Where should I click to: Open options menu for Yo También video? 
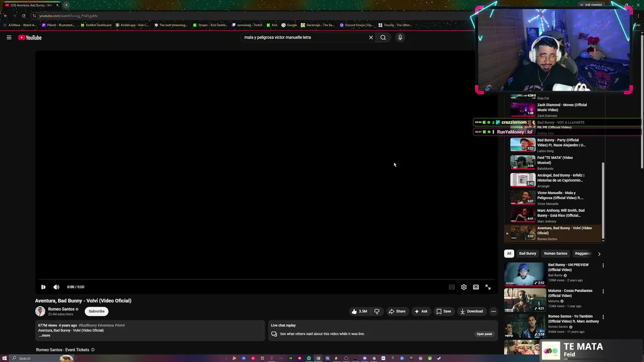[603, 317]
